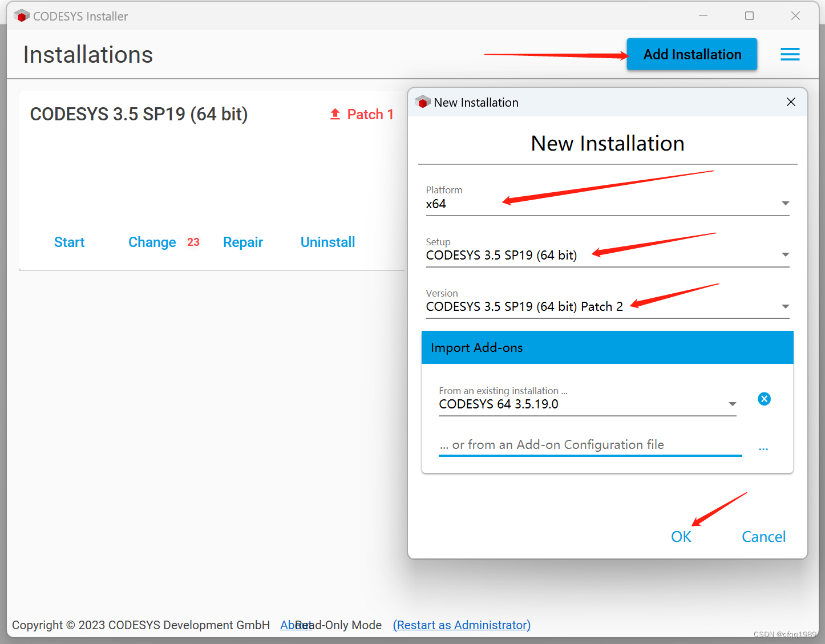Minimize the CODESYS Installer window
825x644 pixels.
703,16
